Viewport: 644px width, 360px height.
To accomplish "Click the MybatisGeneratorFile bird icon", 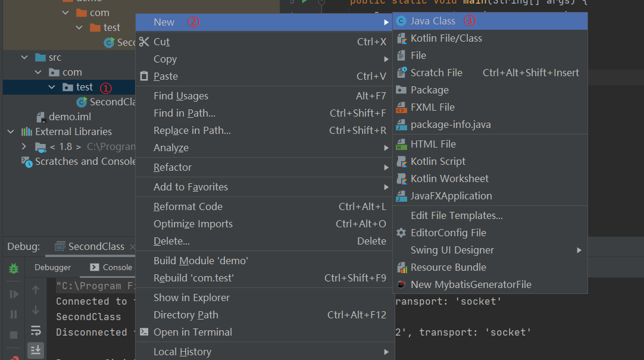I will point(401,284).
